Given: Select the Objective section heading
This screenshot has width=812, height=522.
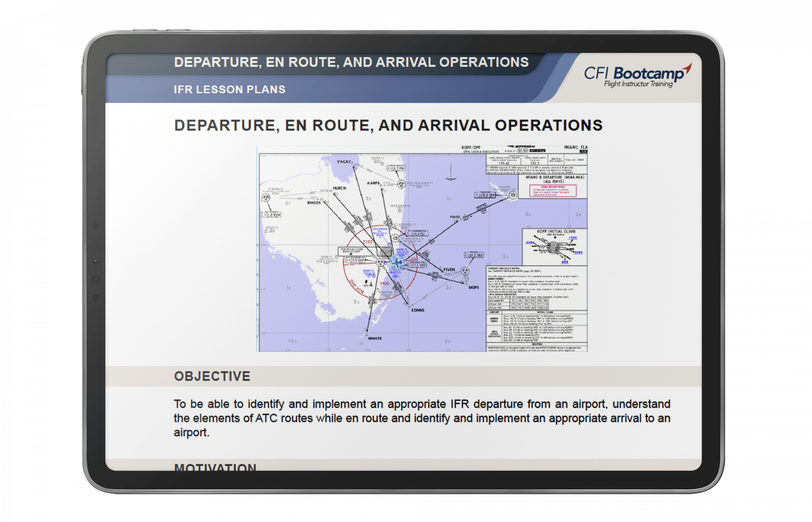Looking at the screenshot, I should pos(212,376).
